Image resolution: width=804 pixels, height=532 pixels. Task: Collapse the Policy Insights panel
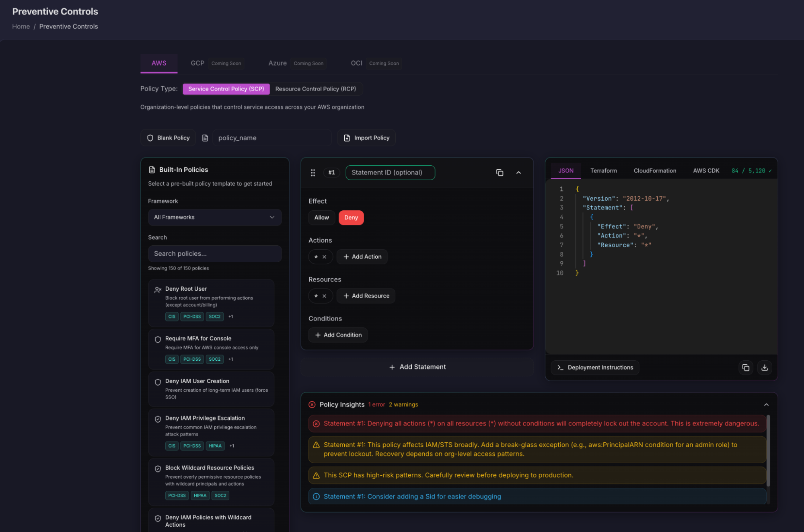click(766, 405)
